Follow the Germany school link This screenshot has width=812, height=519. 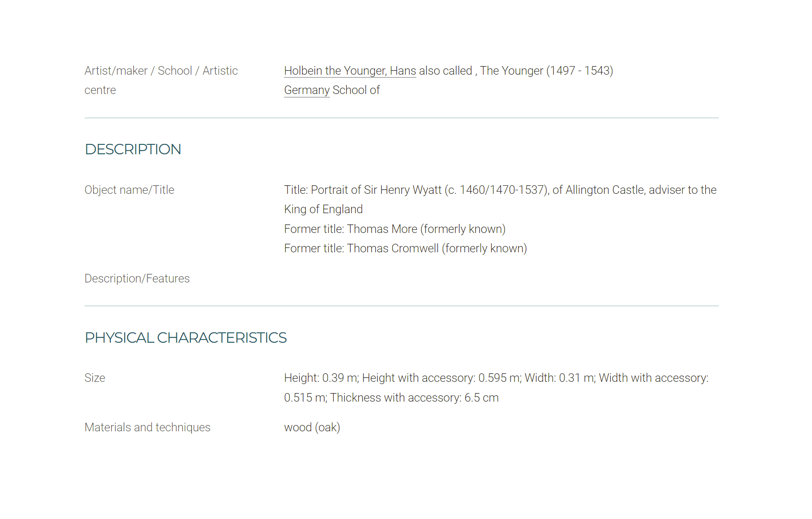point(307,90)
